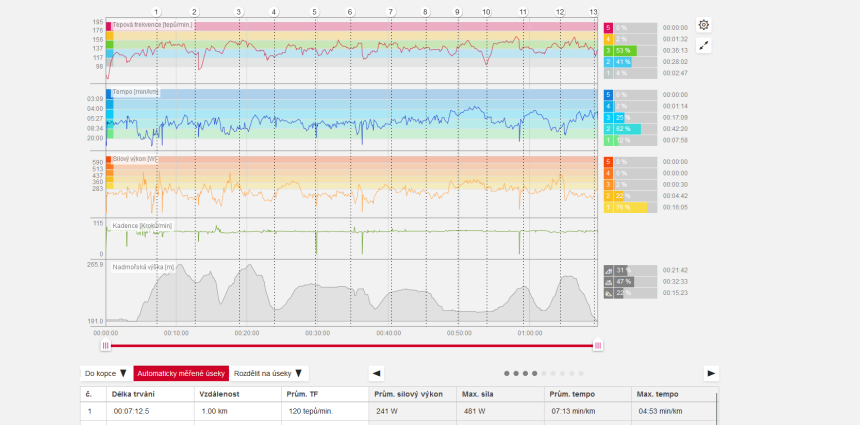The width and height of the screenshot is (860, 425).
Task: Click lap marker 9 above the chart
Action: tap(457, 12)
